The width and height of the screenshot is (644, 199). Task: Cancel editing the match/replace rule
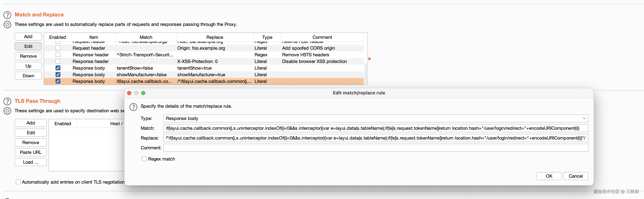576,176
